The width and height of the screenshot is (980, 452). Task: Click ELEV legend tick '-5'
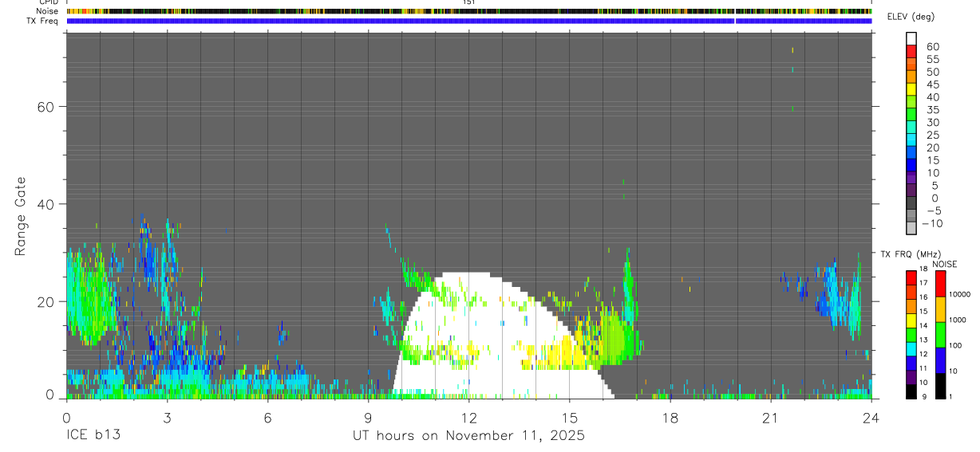coord(933,210)
